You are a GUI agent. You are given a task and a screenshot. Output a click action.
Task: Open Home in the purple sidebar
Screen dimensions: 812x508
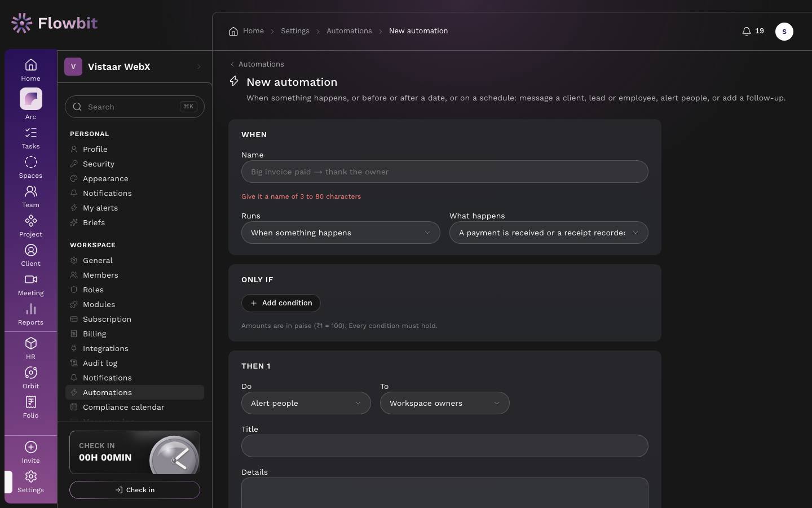[30, 70]
